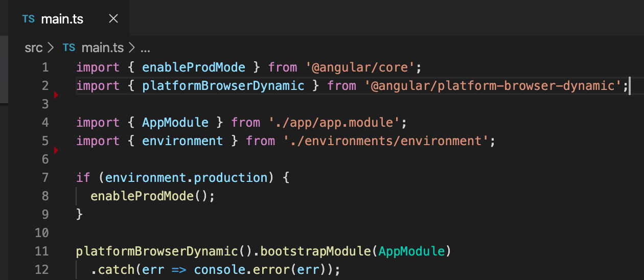Click 'AppModule' on import line 4
The width and height of the screenshot is (644, 280).
[x=175, y=123]
